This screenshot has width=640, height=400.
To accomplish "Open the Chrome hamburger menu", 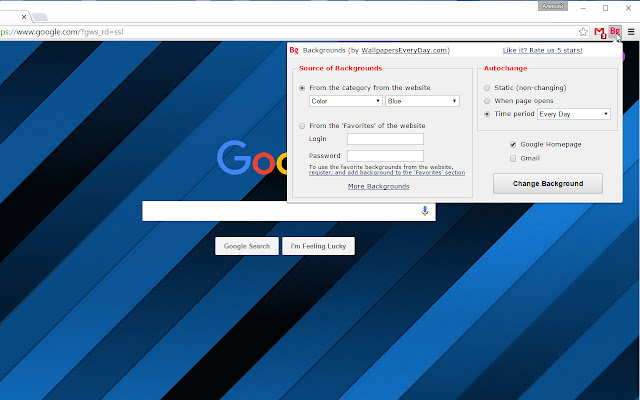I will [x=631, y=32].
